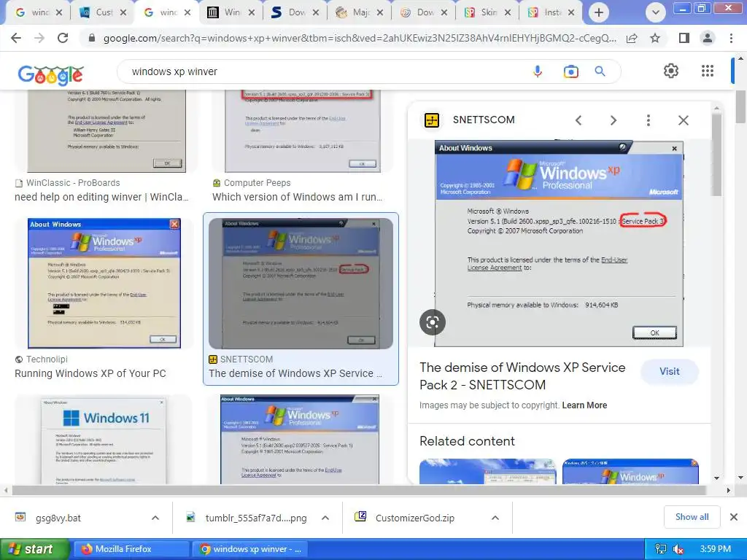Image resolution: width=747 pixels, height=560 pixels.
Task: Open Google quick settings gear
Action: (671, 71)
